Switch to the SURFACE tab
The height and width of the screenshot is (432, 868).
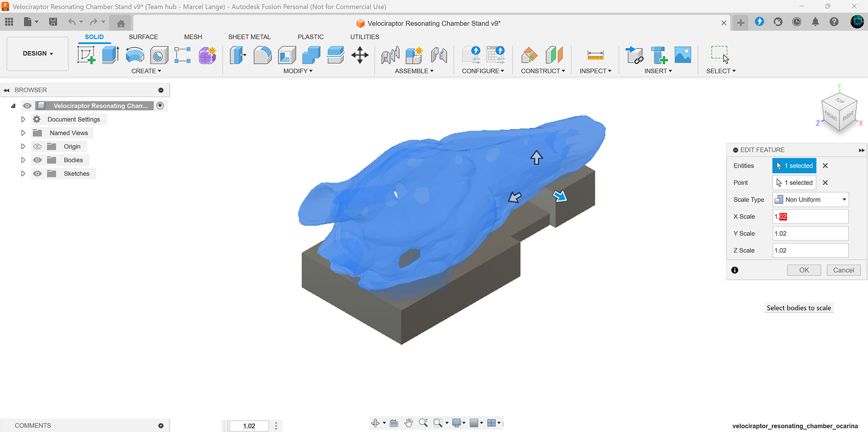tap(143, 37)
